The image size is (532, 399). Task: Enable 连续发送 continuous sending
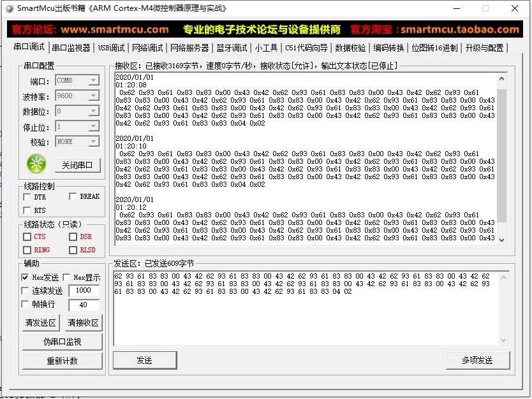pos(25,291)
